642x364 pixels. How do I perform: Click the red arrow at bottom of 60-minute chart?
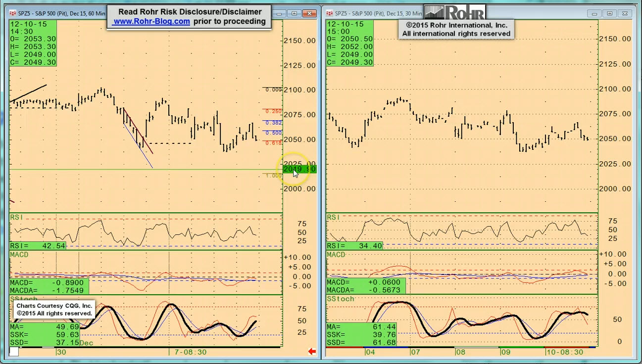[312, 352]
